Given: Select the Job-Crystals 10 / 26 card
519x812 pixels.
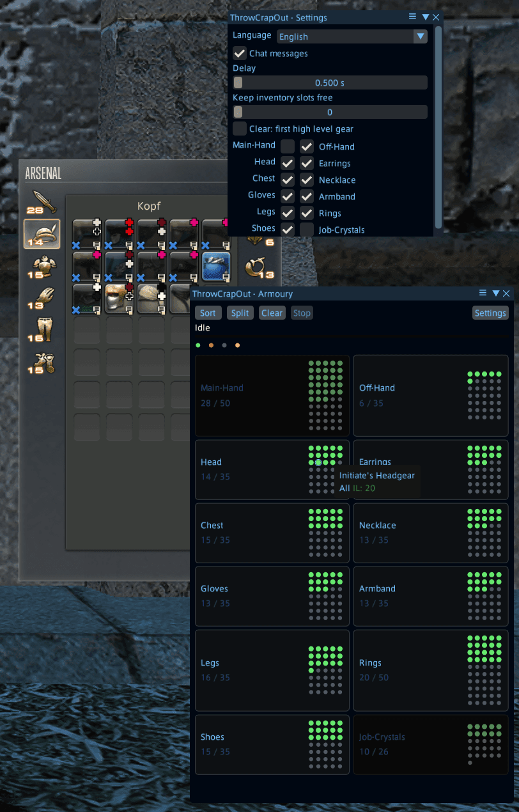Looking at the screenshot, I should 431,744.
